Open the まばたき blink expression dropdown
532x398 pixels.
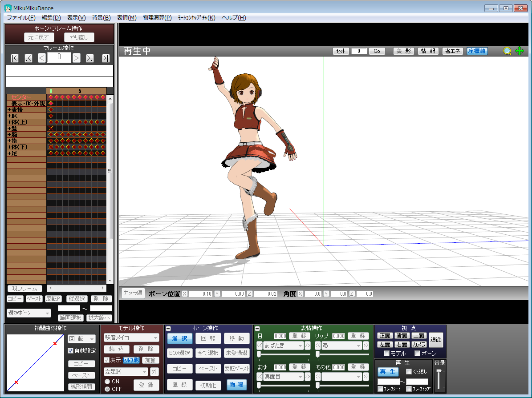284,346
